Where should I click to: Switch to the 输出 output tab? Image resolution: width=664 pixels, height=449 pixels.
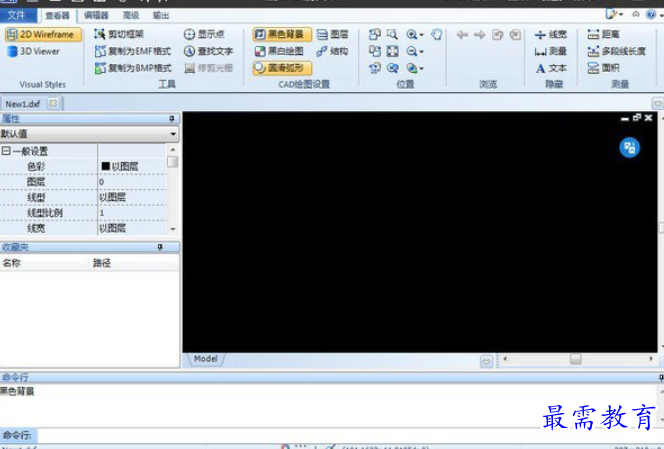coord(161,16)
